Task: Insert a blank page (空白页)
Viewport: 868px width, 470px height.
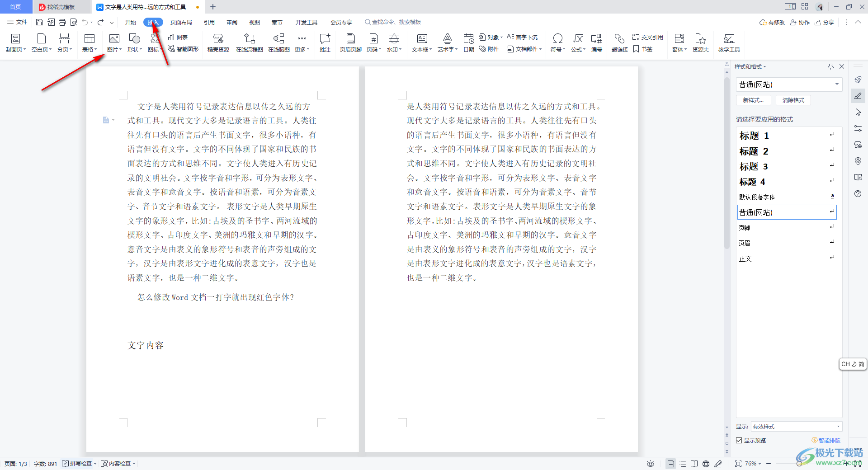Action: (x=41, y=43)
